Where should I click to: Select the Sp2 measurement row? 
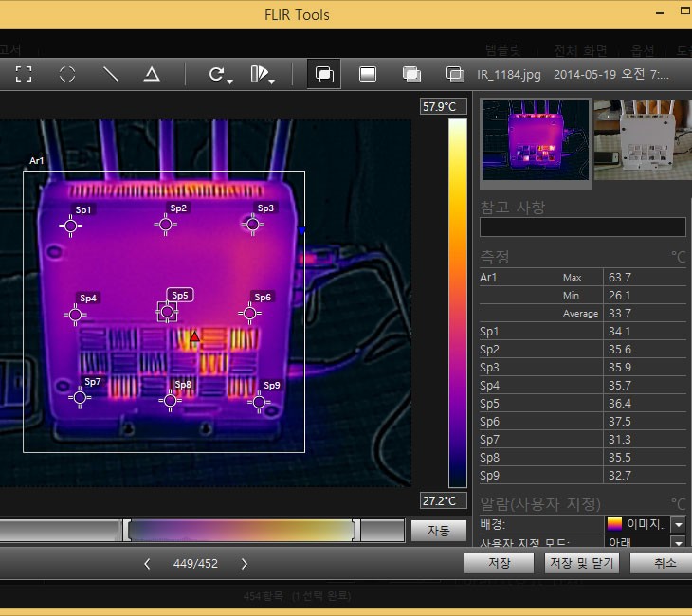tap(583, 350)
